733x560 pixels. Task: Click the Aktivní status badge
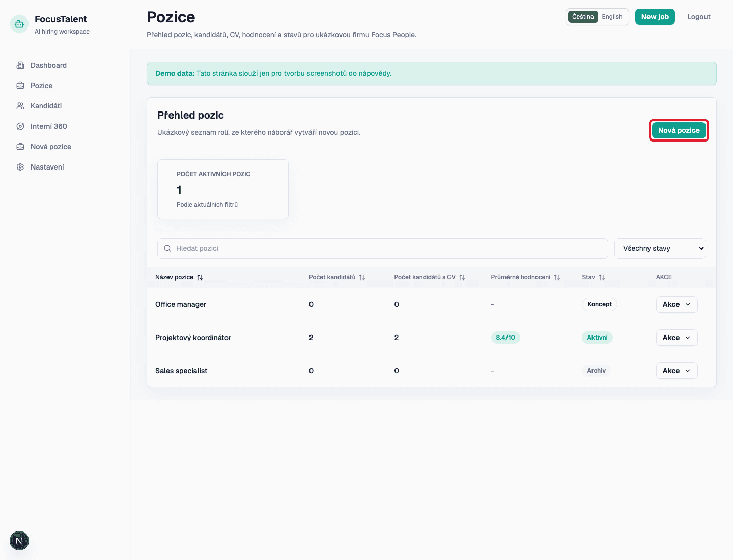coord(597,338)
